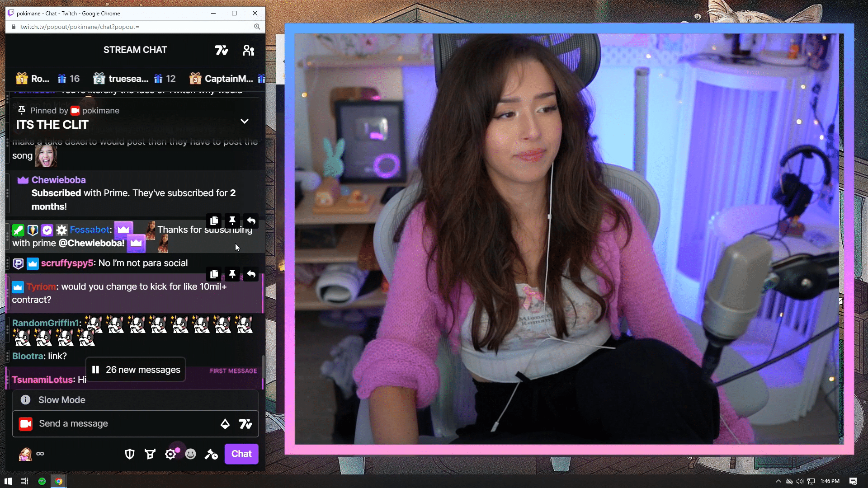
Task: Expand the pinned ITS THE CLIT message
Action: [245, 121]
